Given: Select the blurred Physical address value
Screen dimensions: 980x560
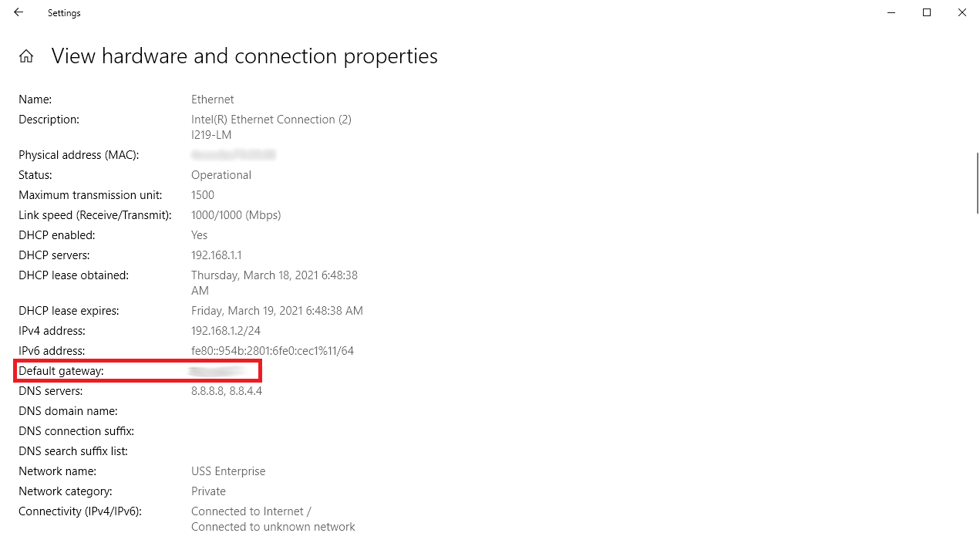Looking at the screenshot, I should coord(233,155).
